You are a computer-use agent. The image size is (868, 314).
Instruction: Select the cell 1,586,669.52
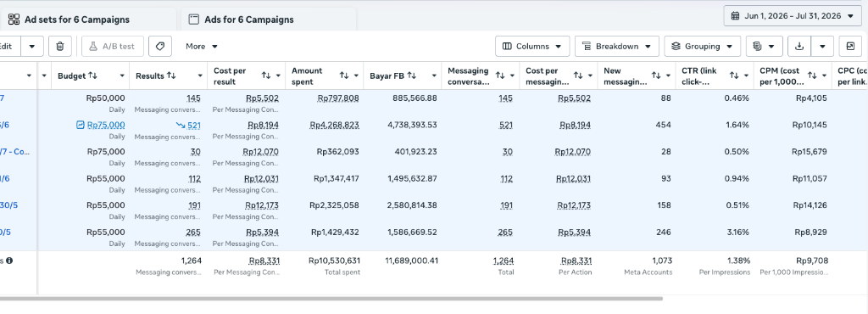pyautogui.click(x=412, y=232)
